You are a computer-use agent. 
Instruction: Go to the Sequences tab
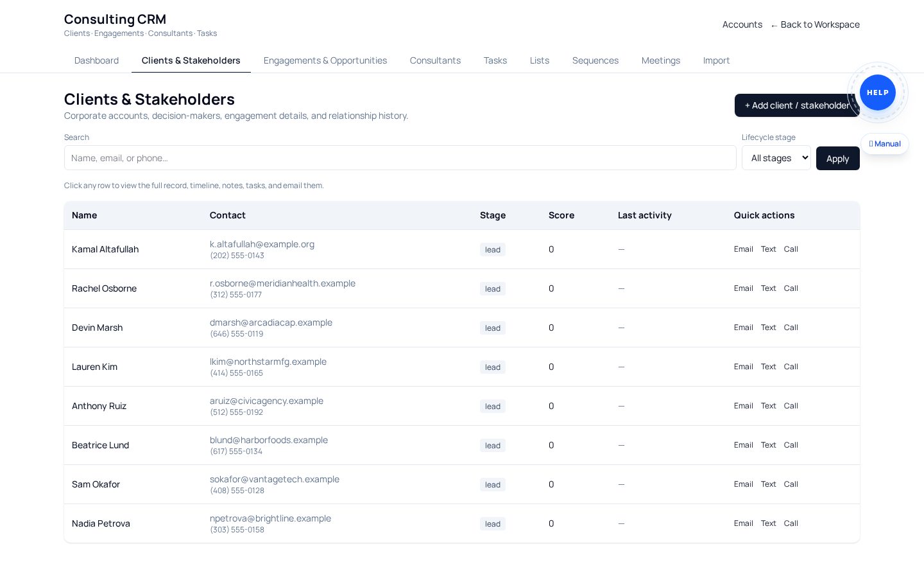(595, 60)
